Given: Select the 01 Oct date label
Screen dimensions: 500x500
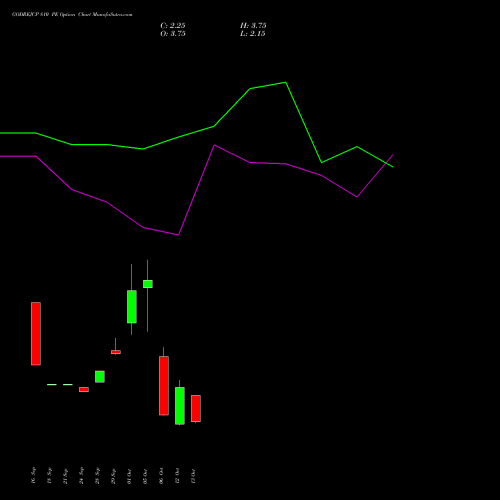Looking at the screenshot, I should (129, 476).
